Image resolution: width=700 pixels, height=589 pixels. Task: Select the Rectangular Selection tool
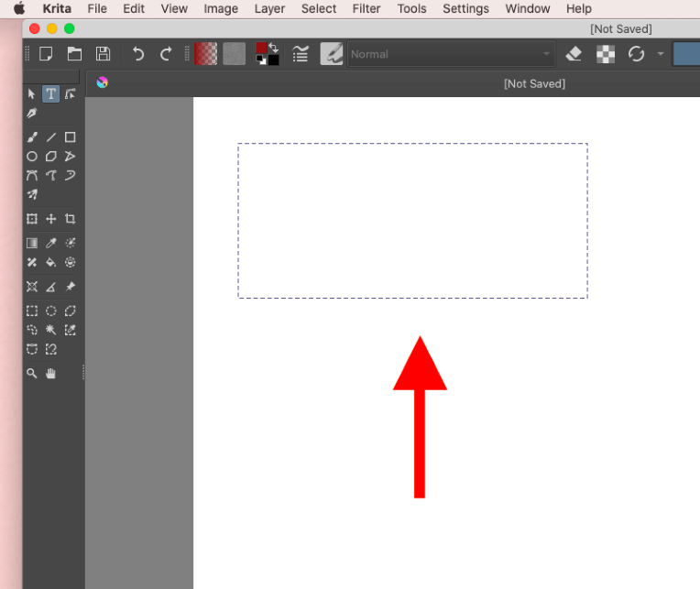[32, 311]
